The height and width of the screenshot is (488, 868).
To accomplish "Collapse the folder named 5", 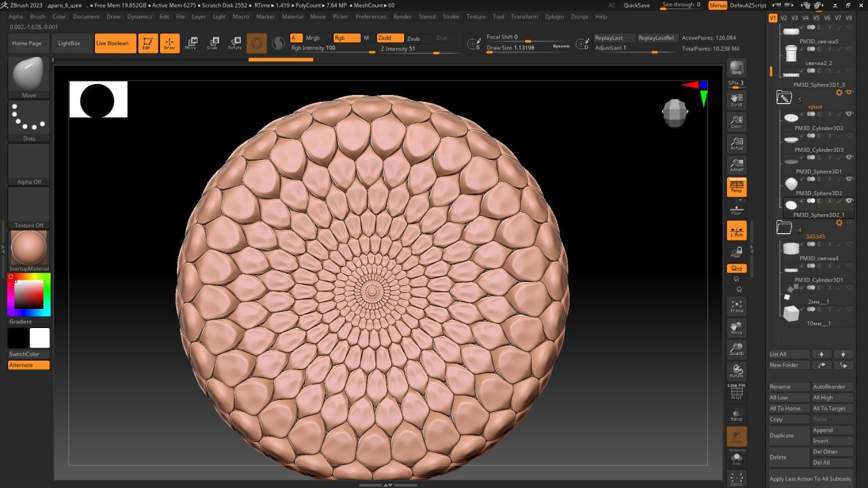I will point(784,98).
